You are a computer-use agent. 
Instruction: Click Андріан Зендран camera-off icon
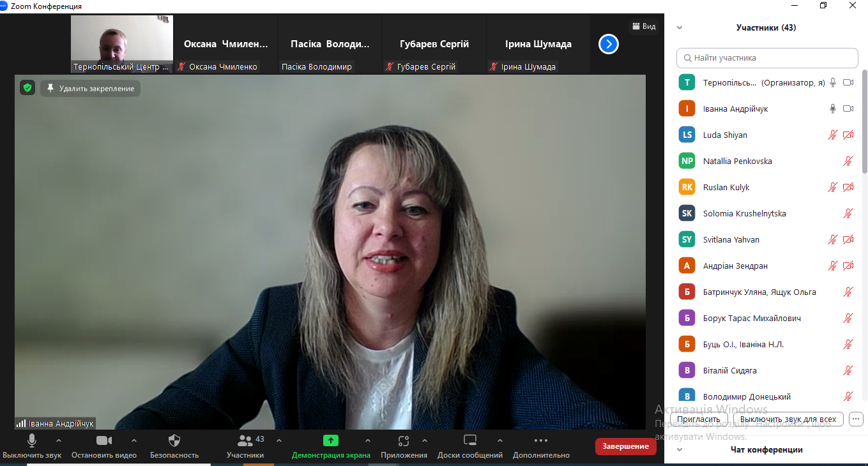tap(848, 266)
